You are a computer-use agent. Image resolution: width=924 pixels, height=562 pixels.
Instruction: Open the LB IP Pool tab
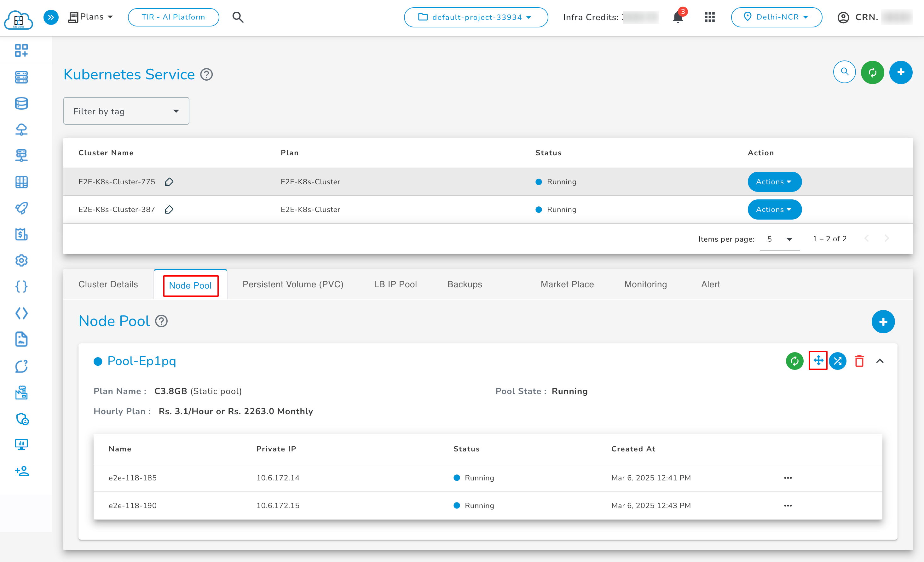[x=395, y=284]
